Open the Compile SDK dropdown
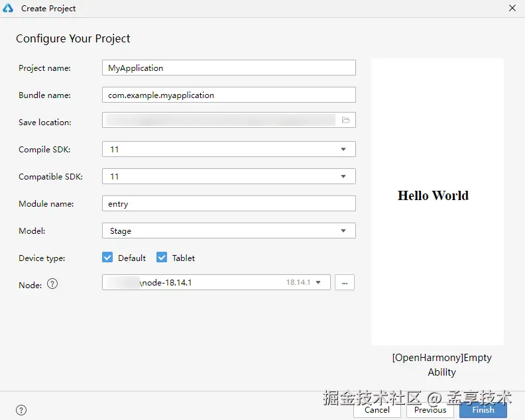 pyautogui.click(x=229, y=149)
